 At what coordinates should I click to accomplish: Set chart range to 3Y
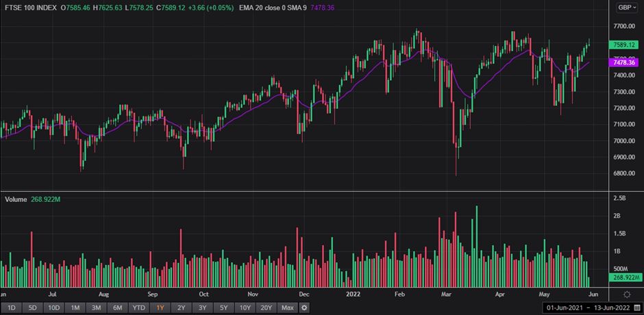click(x=203, y=307)
